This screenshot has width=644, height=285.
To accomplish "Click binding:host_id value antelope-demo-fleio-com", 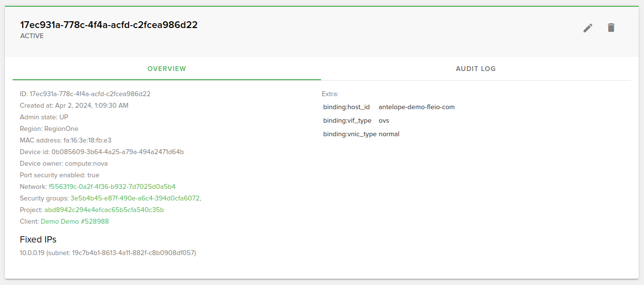I will pos(416,107).
